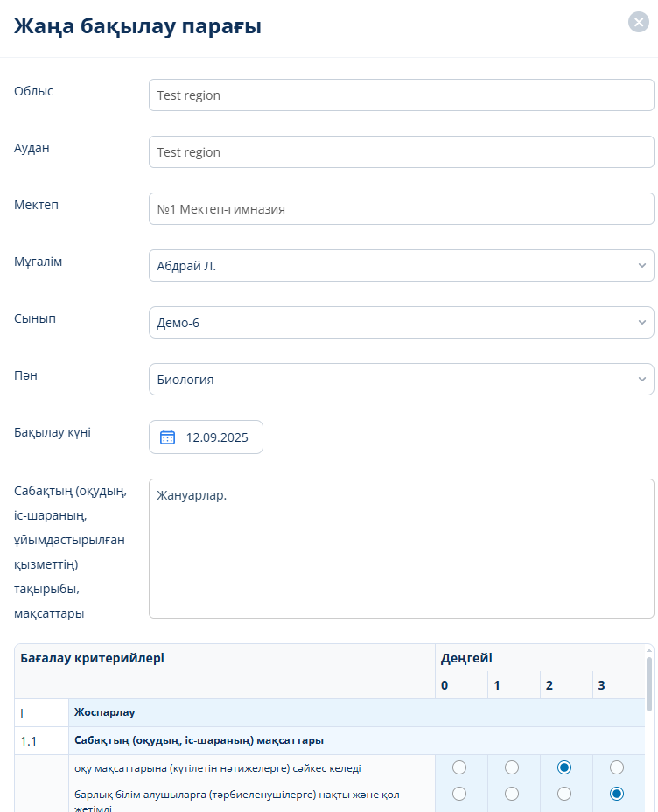The height and width of the screenshot is (812, 658).
Task: Click the calendar icon in Бақылау күні
Action: pyautogui.click(x=168, y=437)
